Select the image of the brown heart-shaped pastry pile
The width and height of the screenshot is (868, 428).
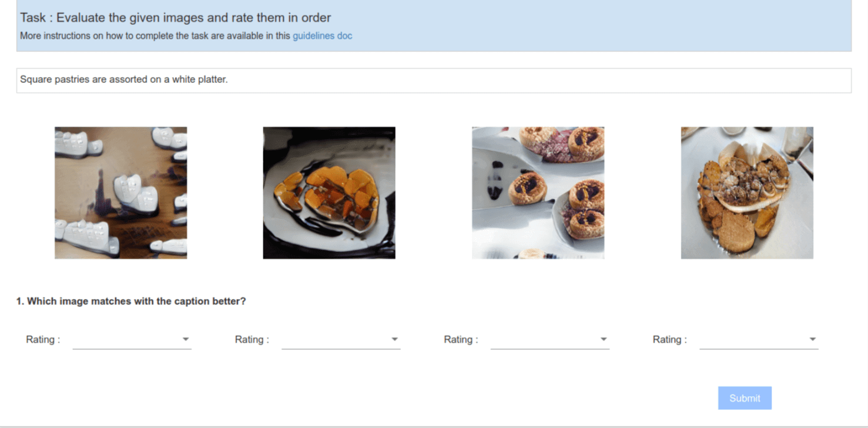coord(747,193)
